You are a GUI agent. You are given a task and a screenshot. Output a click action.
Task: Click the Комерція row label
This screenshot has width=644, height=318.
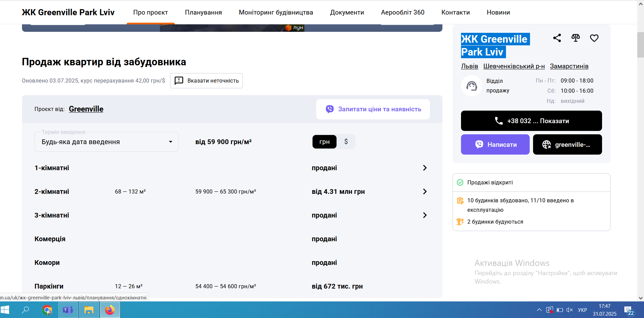coord(50,239)
